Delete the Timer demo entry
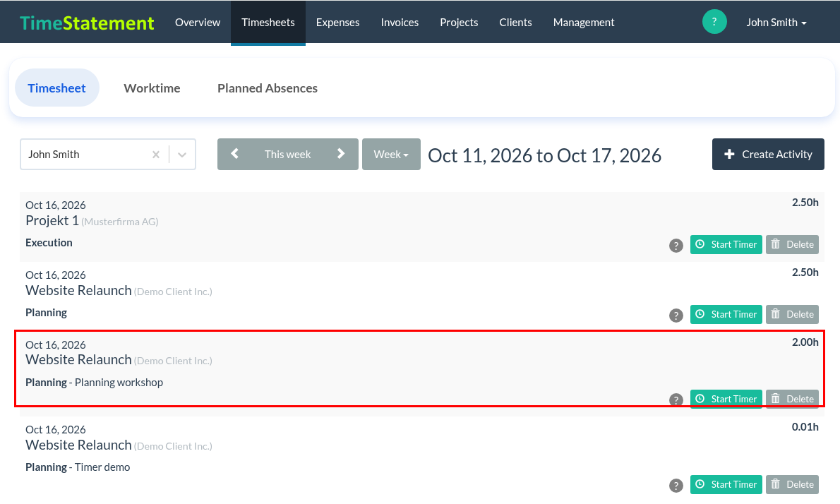This screenshot has height=504, width=840. point(792,485)
